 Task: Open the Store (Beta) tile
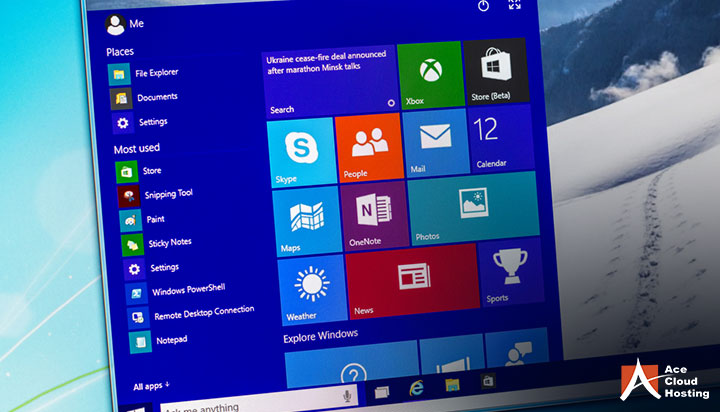(x=496, y=72)
